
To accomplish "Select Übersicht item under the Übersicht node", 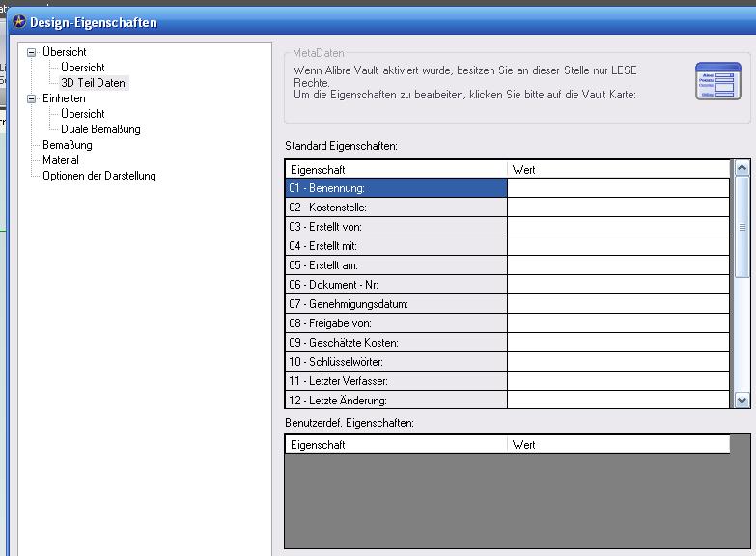I will [x=82, y=68].
